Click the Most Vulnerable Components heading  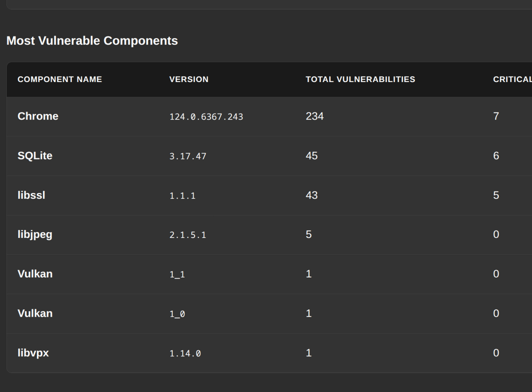click(92, 41)
